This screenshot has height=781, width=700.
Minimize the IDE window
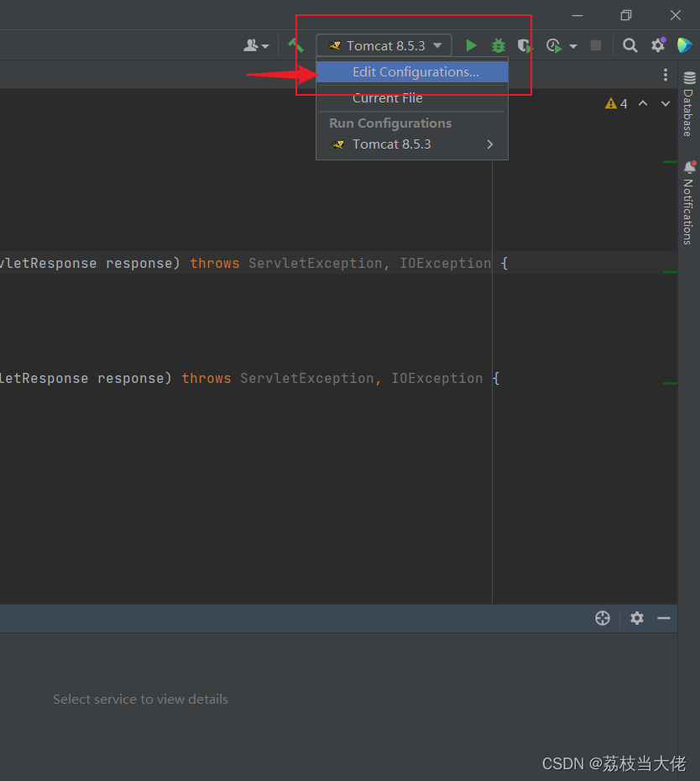pos(577,15)
